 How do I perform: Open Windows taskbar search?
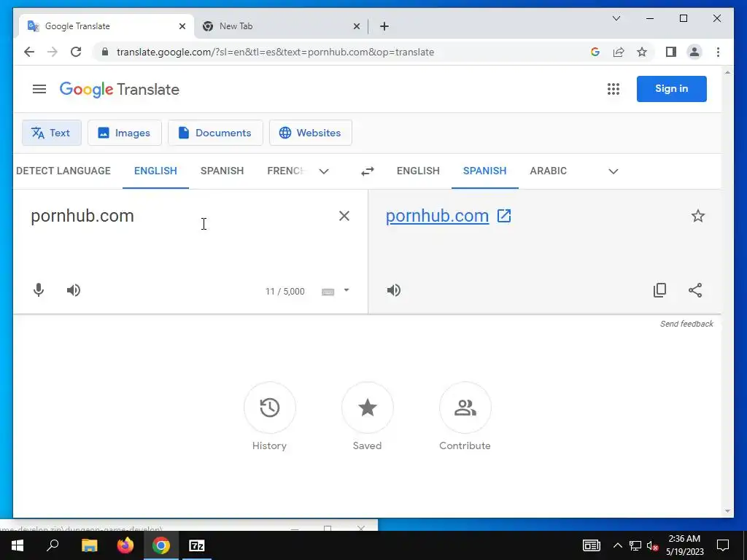(x=53, y=545)
